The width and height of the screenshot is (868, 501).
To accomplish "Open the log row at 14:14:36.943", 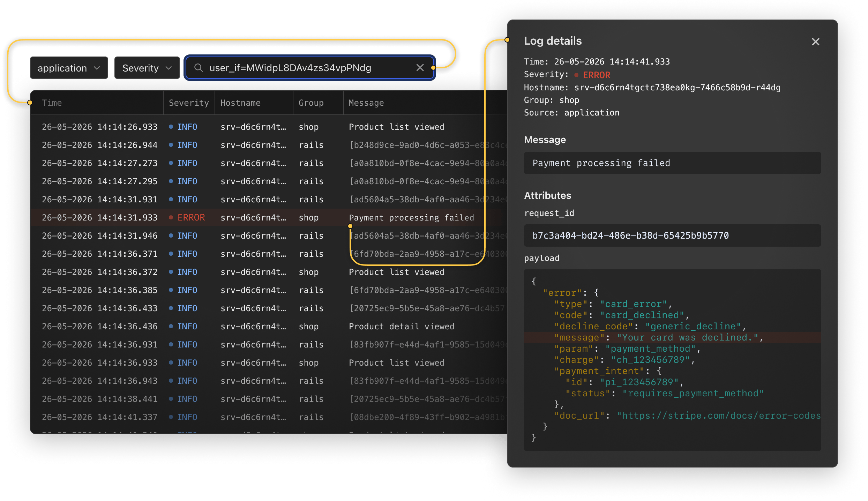I will pyautogui.click(x=269, y=381).
